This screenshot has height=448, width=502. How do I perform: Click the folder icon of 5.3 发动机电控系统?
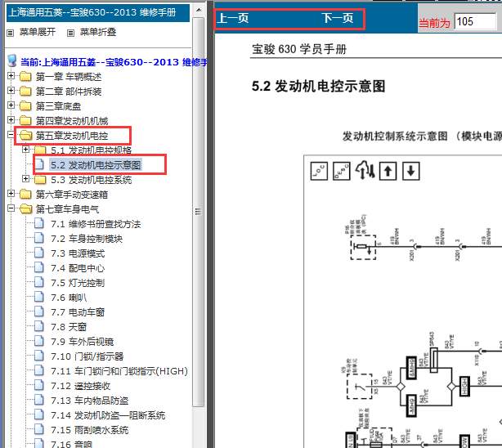pyautogui.click(x=40, y=180)
